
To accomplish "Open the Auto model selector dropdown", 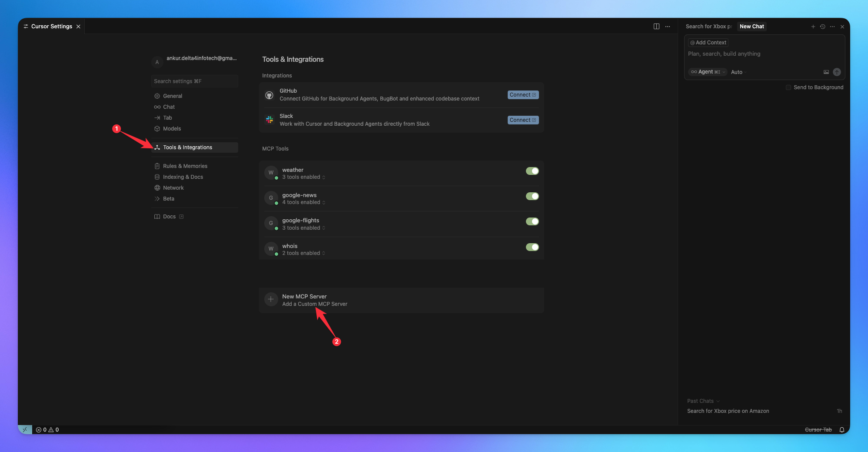I will (738, 72).
